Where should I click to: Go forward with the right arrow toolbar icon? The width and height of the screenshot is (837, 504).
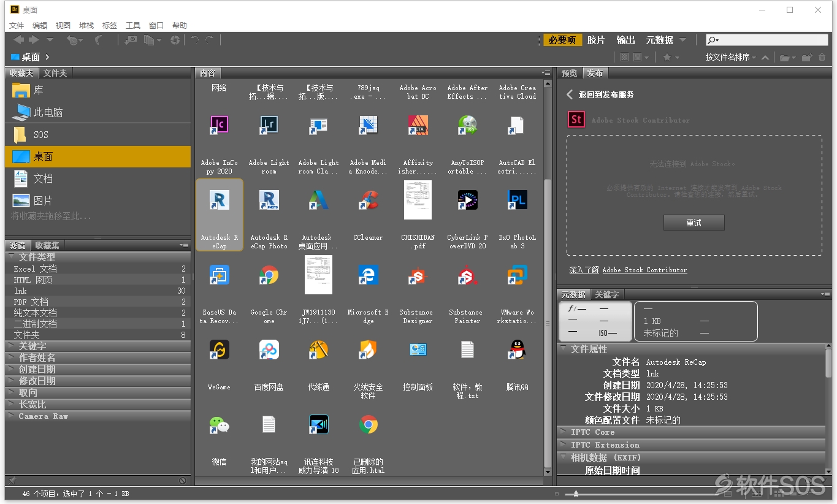point(34,40)
